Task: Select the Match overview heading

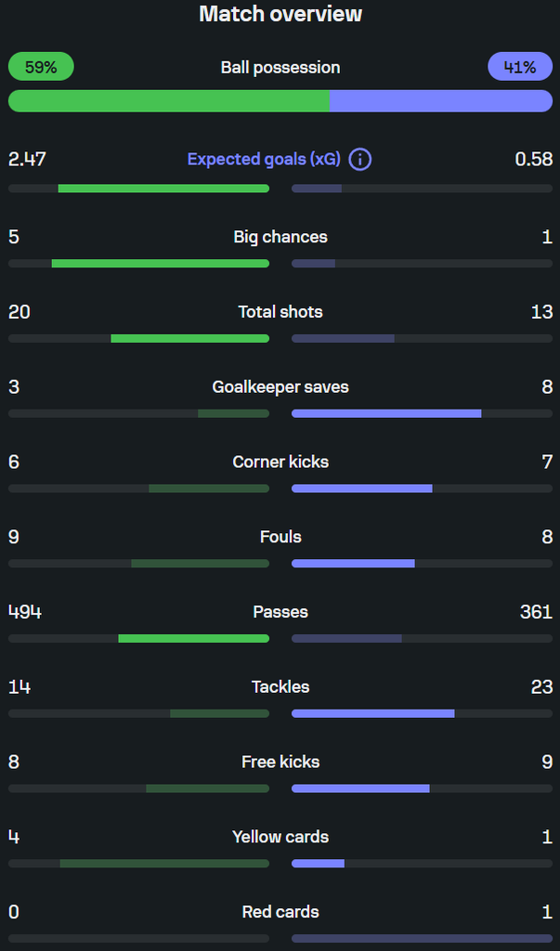Action: pos(280,13)
